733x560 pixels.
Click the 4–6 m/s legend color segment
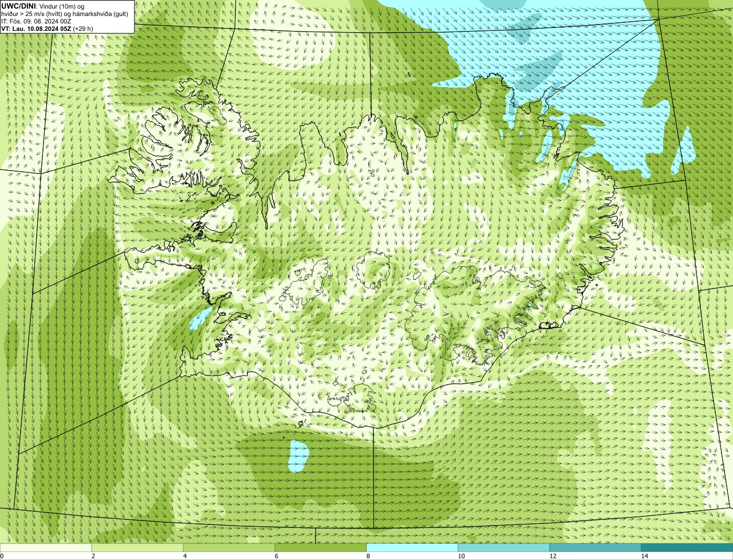click(x=229, y=547)
